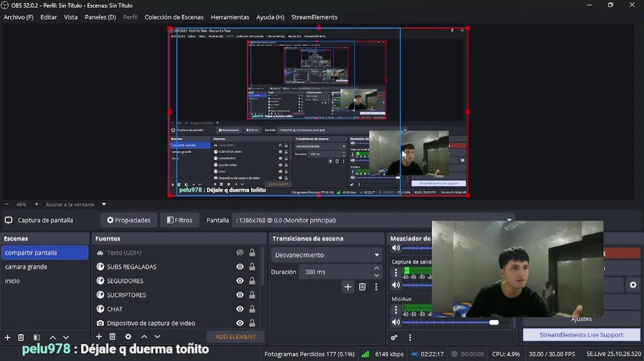
Task: Delete transition using the trash icon
Action: 362,287
